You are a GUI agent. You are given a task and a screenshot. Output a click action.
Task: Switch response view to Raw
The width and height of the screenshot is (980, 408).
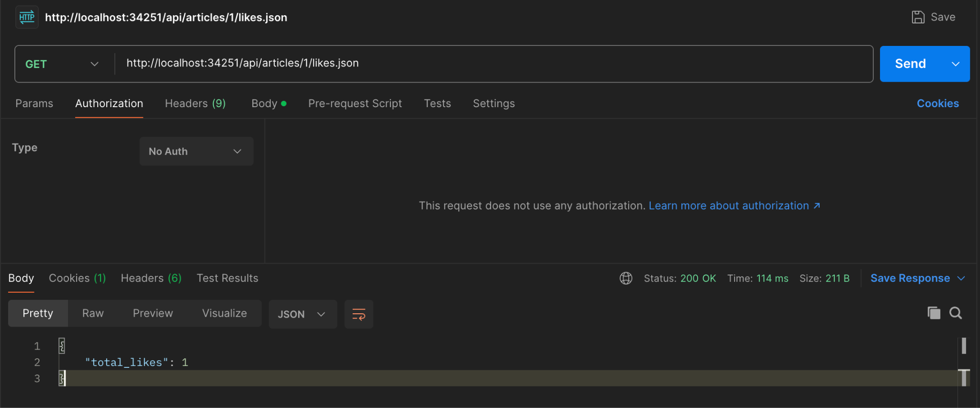pos(93,314)
